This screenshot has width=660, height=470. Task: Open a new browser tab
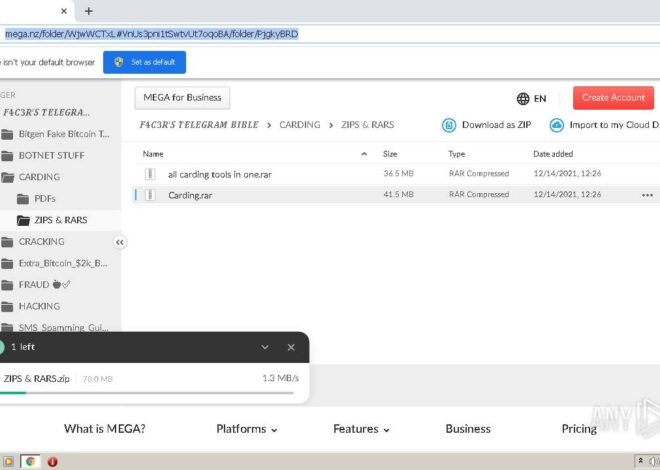pyautogui.click(x=88, y=11)
